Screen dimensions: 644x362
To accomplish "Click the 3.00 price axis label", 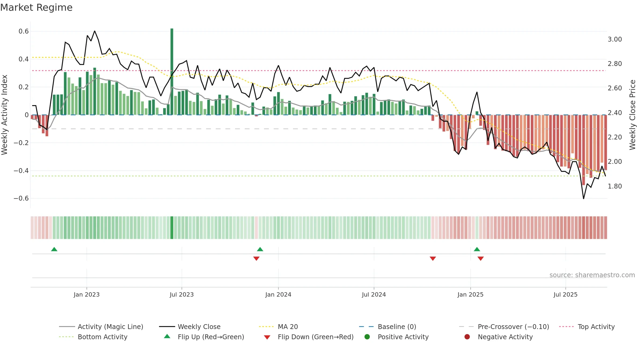I will pos(615,39).
